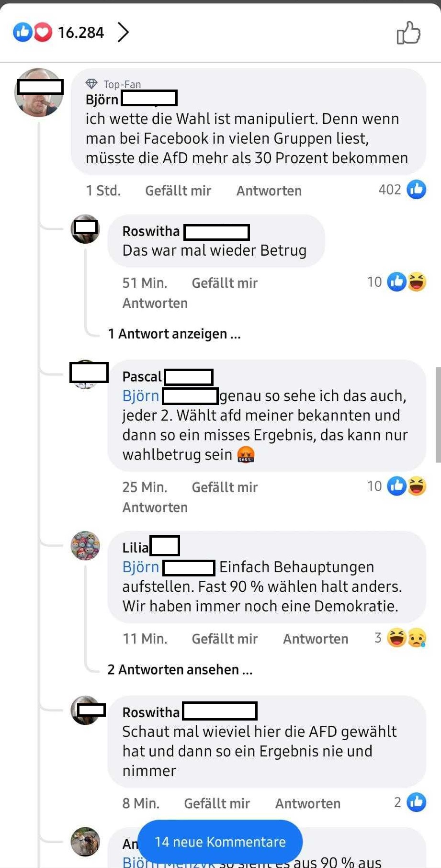Click laughing and sad reaction icons on Lilia's comment
441x868 pixels.
pyautogui.click(x=407, y=638)
